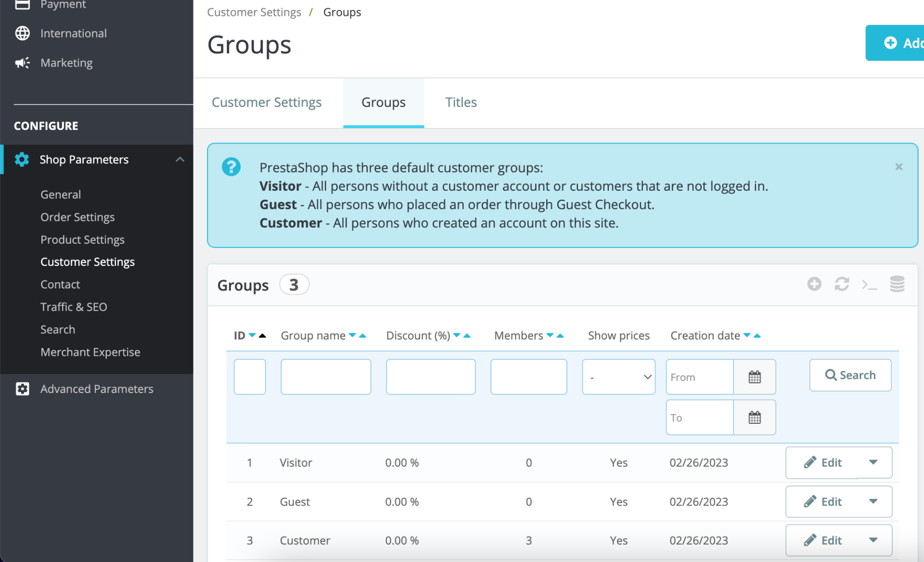Screen dimensions: 924x562
Task: Collapse the Shop Parameters menu
Action: (180, 159)
